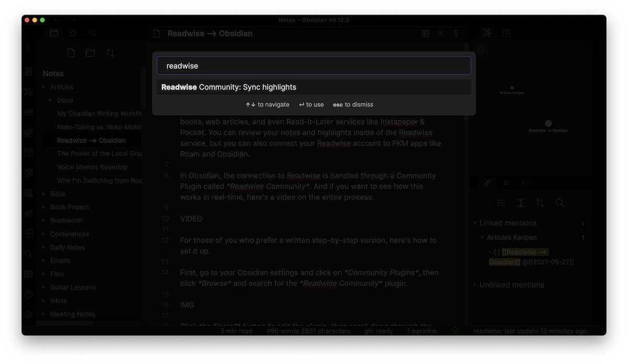Image resolution: width=628 pixels, height=364 pixels.
Task: Open Obsidian settings gear in ribbon
Action: [29, 315]
